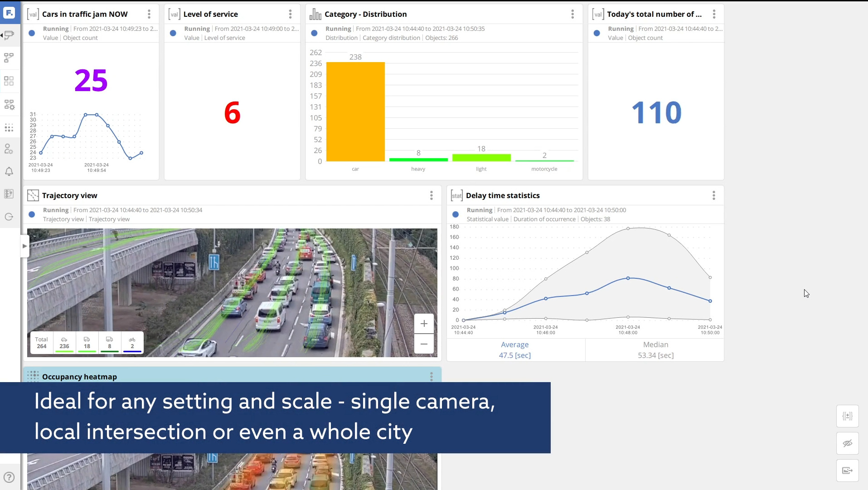868x490 pixels.
Task: Open the help question mark icon
Action: [x=9, y=477]
